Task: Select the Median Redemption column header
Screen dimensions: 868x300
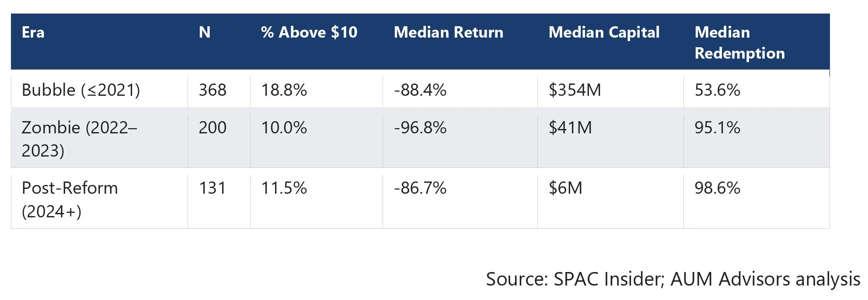Action: tap(740, 43)
